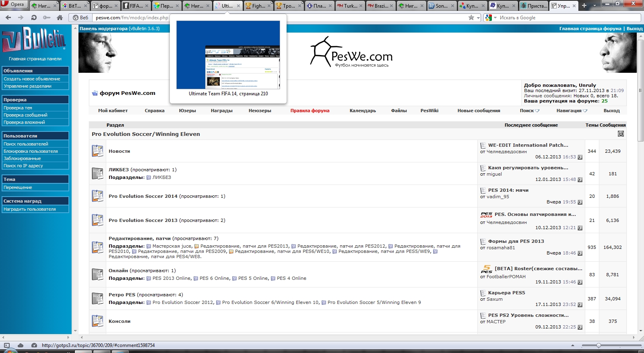
Task: Click the Opera Turbo speedometer icon
Action: 34,345
